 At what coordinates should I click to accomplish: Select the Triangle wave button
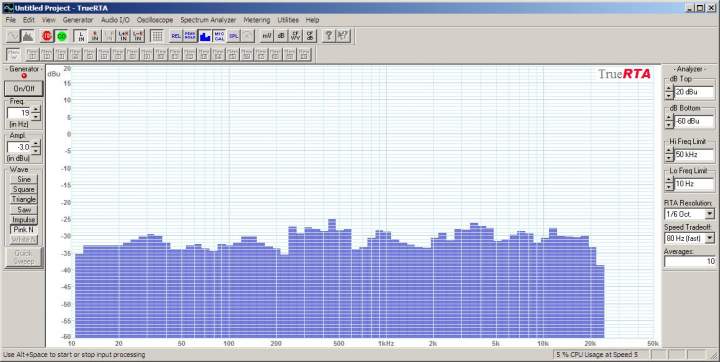coord(24,199)
